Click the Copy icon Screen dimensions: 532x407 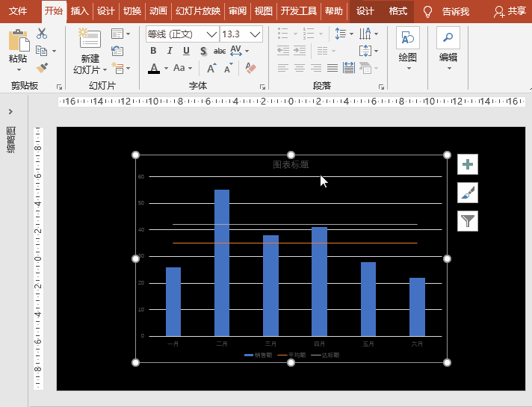41,51
